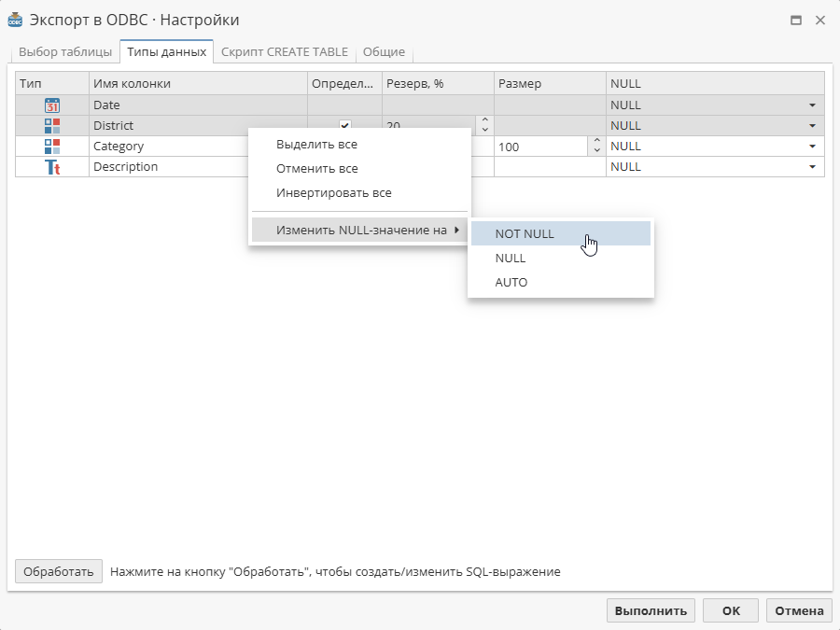Viewport: 840px width, 630px height.
Task: Click the type icon in Category row
Action: [x=52, y=147]
